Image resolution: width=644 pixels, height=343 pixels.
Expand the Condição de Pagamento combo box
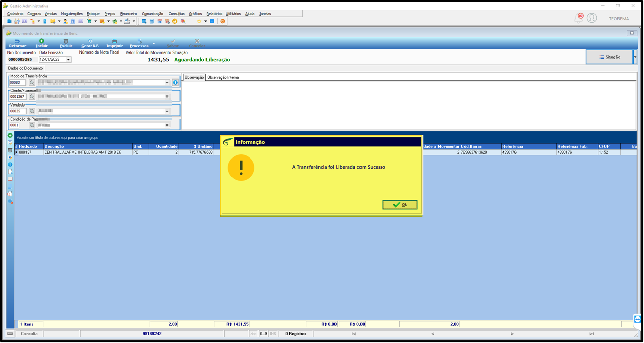pos(167,125)
